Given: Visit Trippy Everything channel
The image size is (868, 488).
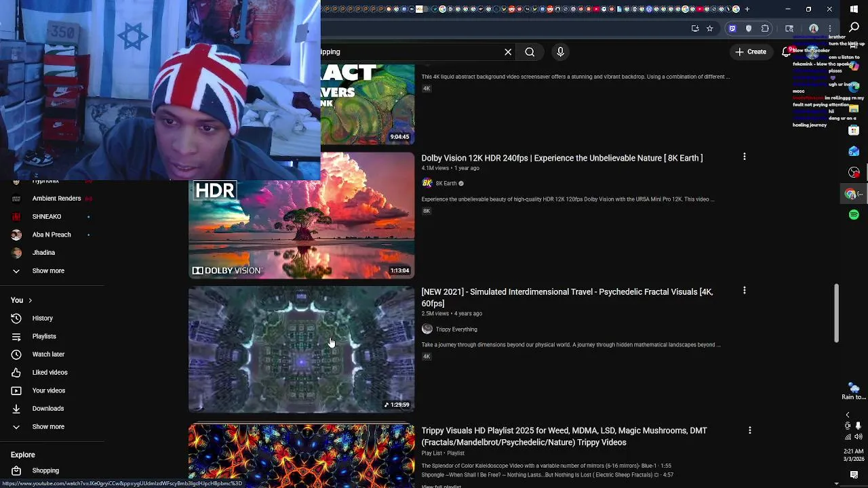Looking at the screenshot, I should (x=456, y=329).
